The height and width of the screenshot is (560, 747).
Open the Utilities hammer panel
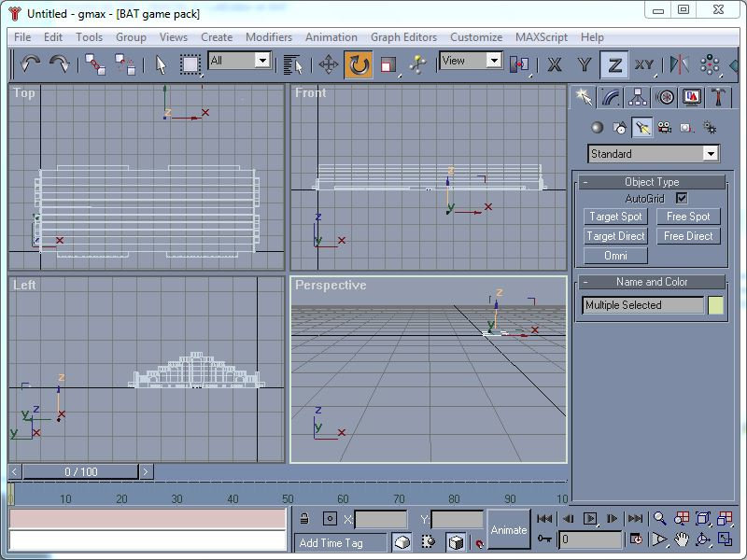pos(719,97)
